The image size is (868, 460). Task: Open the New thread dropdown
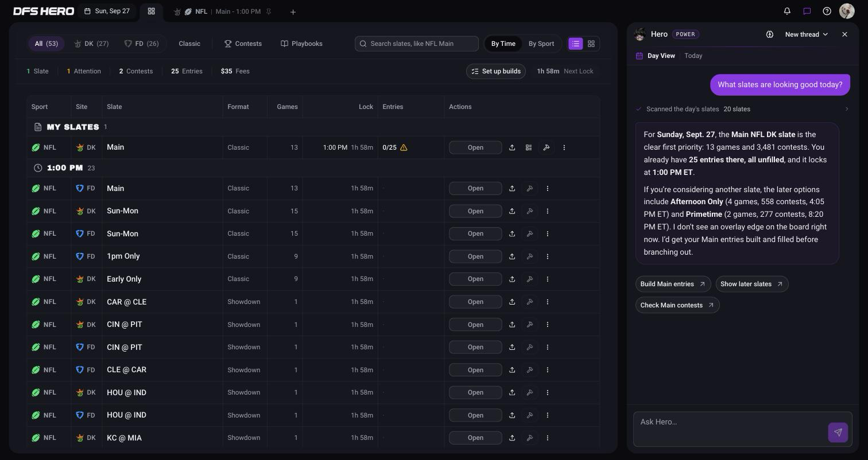point(807,34)
